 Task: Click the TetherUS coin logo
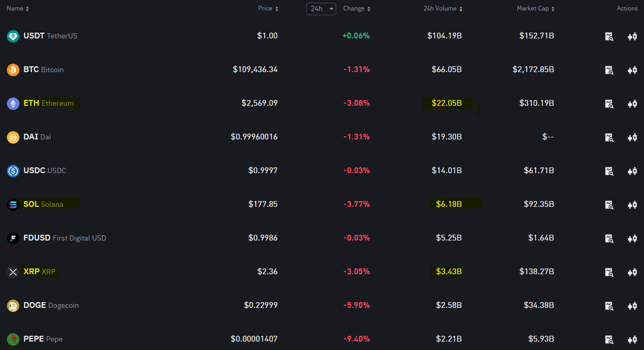[x=13, y=36]
